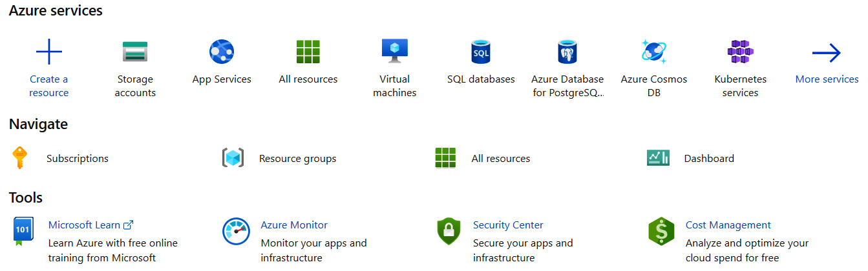Open the Storage accounts icon
The image size is (868, 271).
[x=136, y=52]
